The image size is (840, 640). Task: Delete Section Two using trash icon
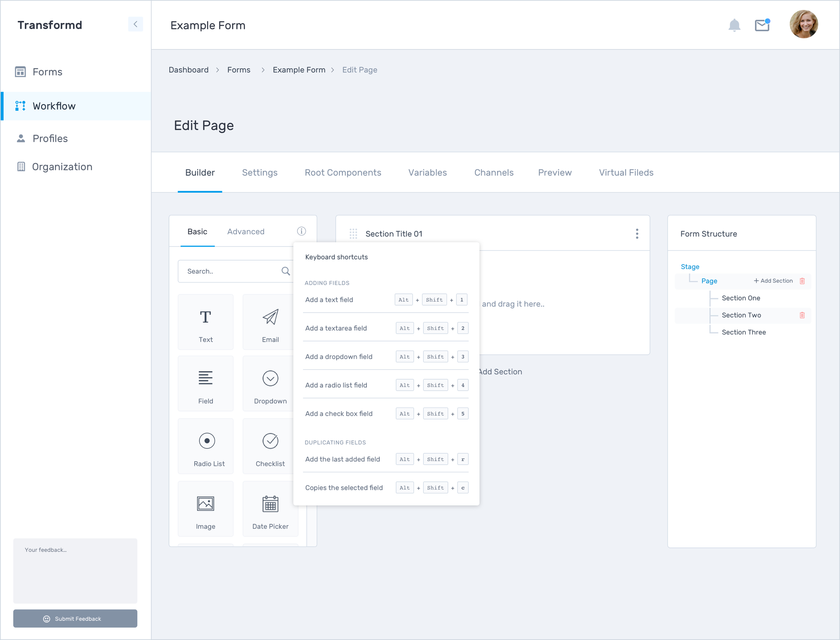(x=802, y=315)
